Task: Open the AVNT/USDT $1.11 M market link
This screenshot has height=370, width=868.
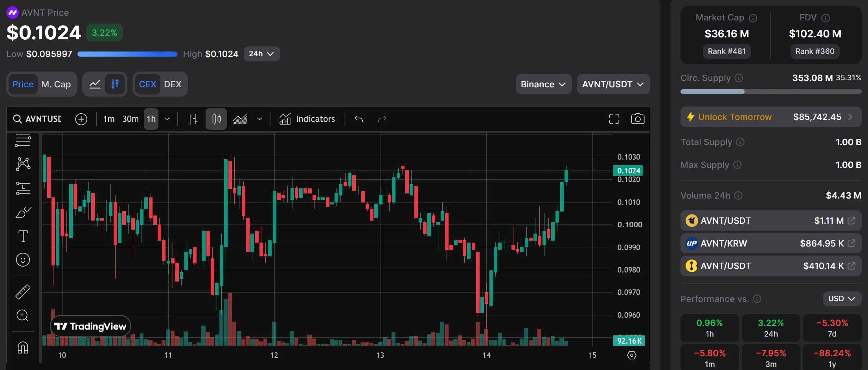Action: point(771,221)
